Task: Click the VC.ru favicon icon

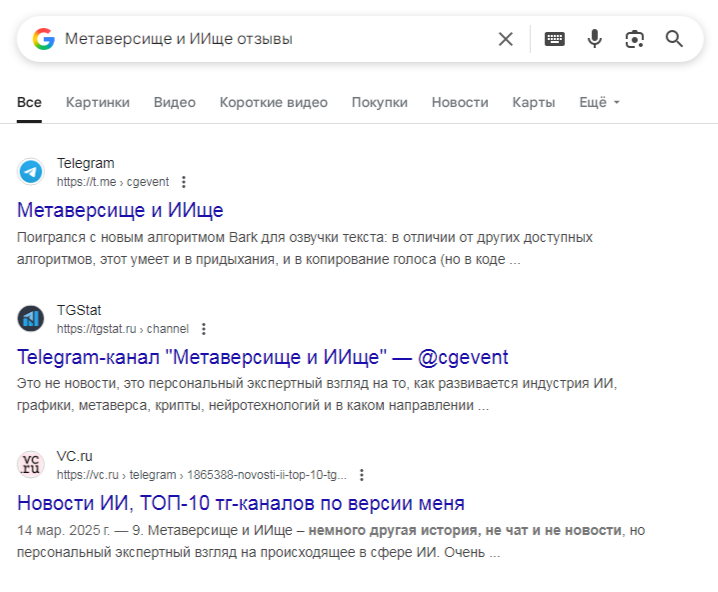Action: pyautogui.click(x=31, y=465)
